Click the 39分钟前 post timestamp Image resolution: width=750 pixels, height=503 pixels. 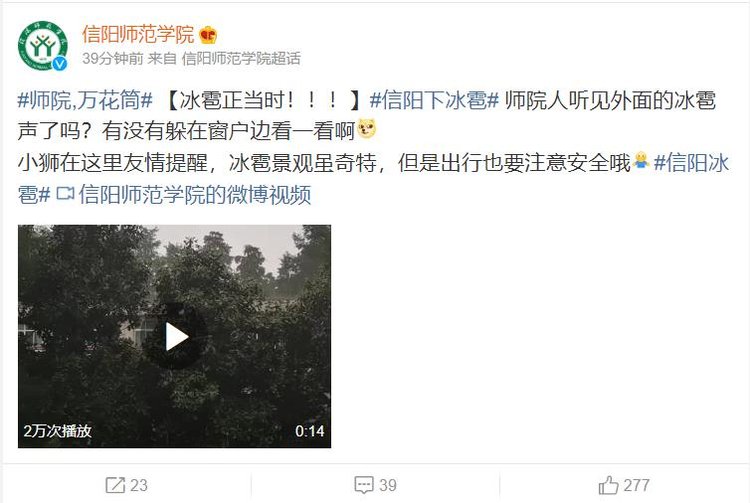click(x=112, y=59)
